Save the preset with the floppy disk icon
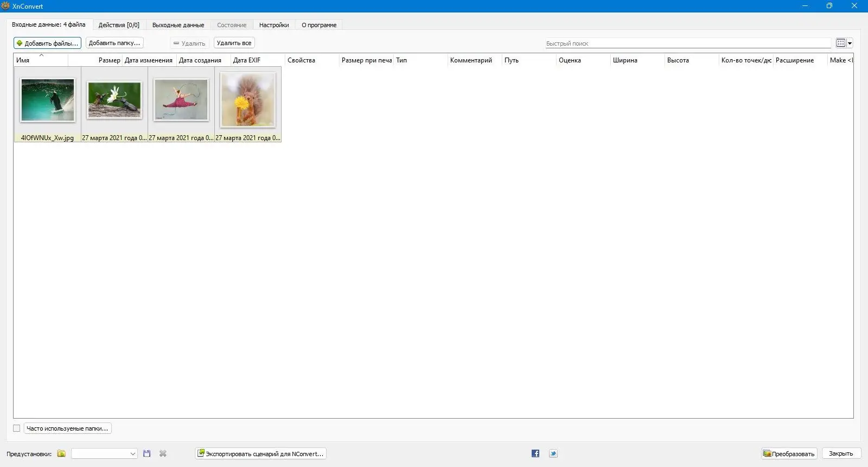 (146, 453)
